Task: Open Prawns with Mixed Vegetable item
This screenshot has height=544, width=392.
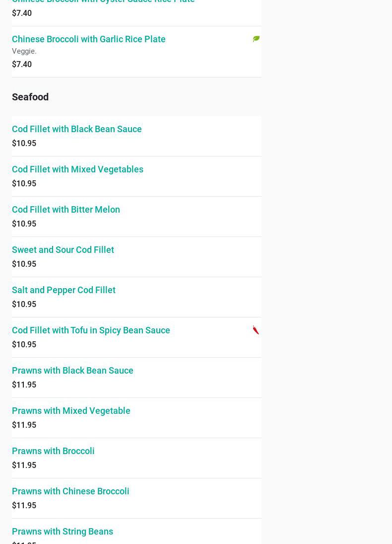Action: 71,411
